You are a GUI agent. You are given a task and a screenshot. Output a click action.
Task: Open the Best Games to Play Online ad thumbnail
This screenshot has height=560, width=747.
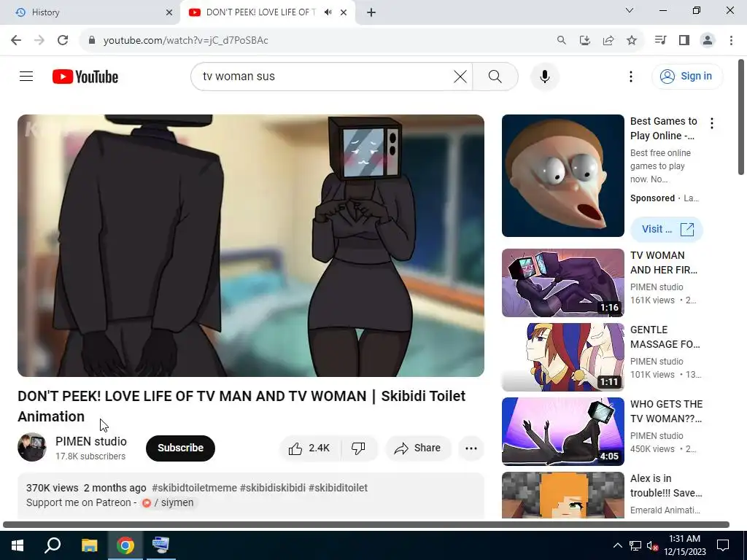(x=563, y=176)
